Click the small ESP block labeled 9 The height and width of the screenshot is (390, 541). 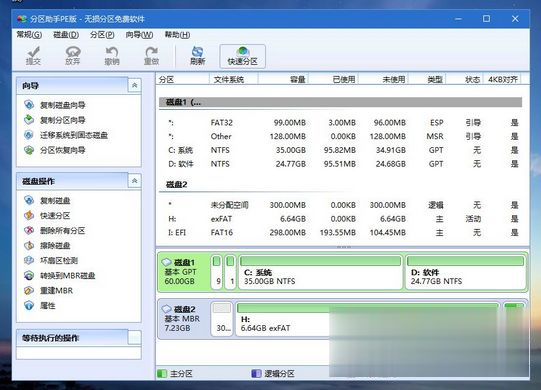[217, 272]
